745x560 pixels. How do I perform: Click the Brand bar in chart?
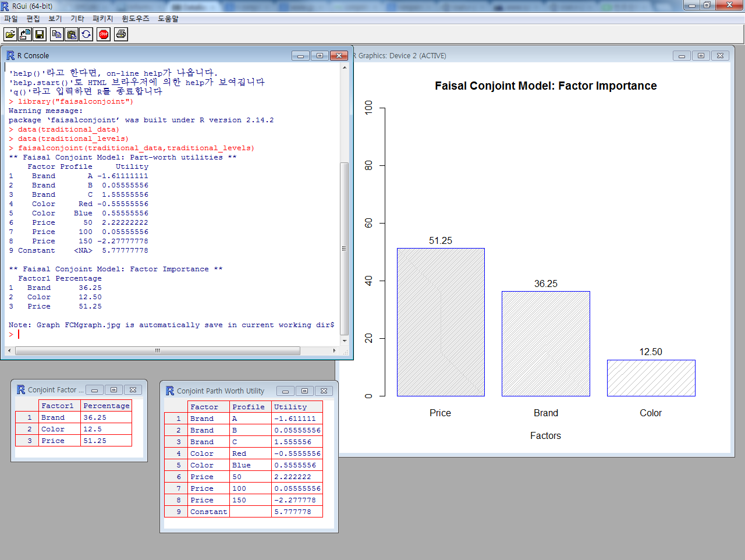pos(546,344)
